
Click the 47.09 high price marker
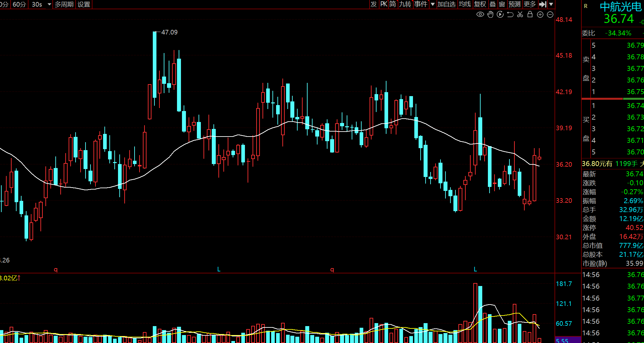pyautogui.click(x=169, y=32)
